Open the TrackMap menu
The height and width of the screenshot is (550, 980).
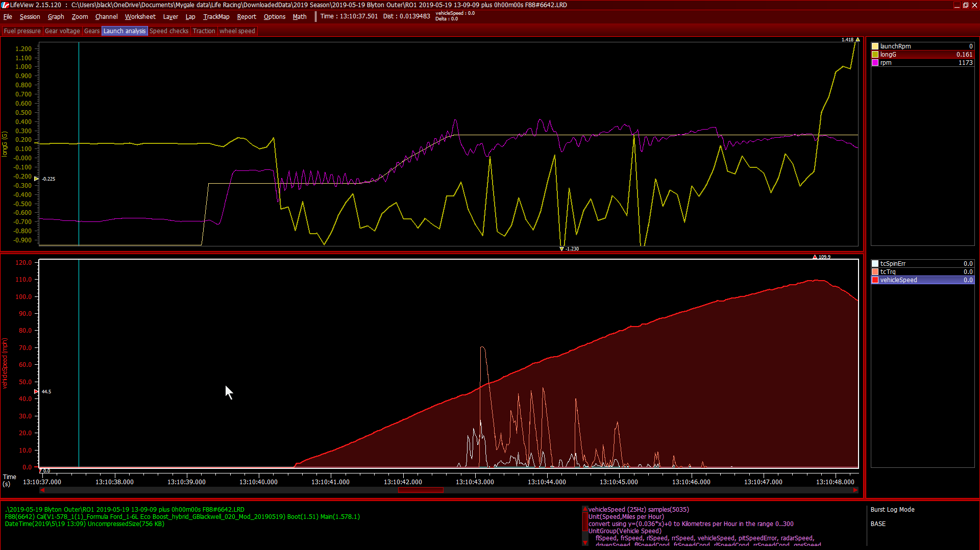point(216,17)
